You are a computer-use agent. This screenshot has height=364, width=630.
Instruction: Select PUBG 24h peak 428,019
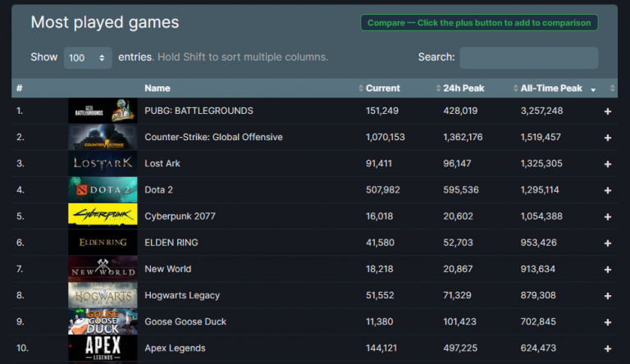460,111
